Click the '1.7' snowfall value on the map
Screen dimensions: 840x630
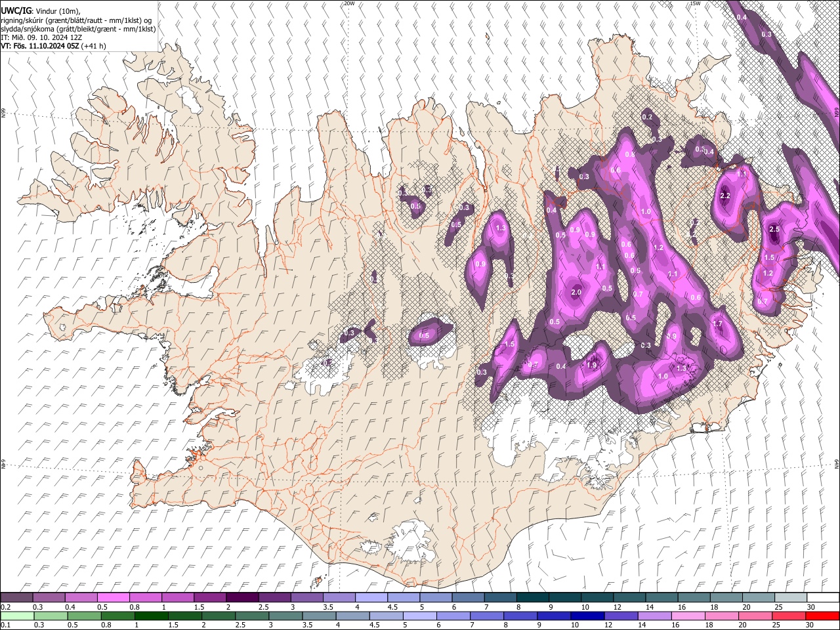pyautogui.click(x=717, y=324)
